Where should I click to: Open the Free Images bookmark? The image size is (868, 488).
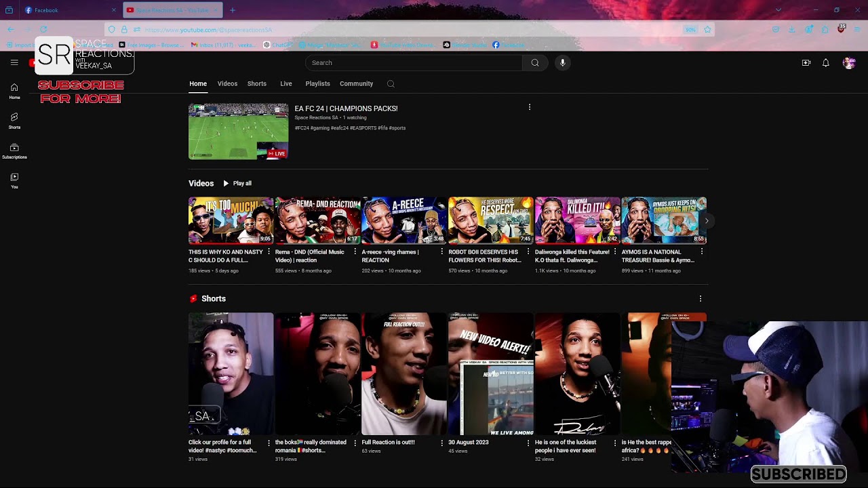click(151, 45)
